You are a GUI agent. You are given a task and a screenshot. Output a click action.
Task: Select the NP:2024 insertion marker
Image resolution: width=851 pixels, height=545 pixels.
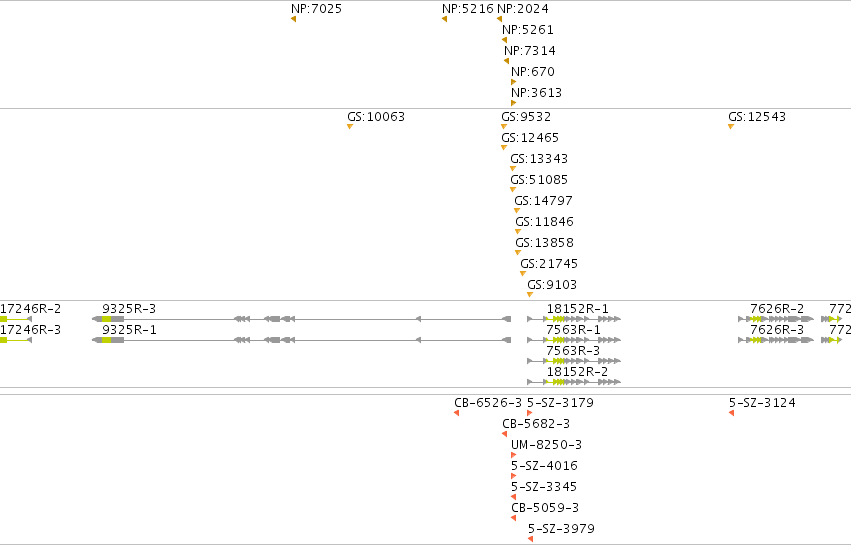[499, 19]
